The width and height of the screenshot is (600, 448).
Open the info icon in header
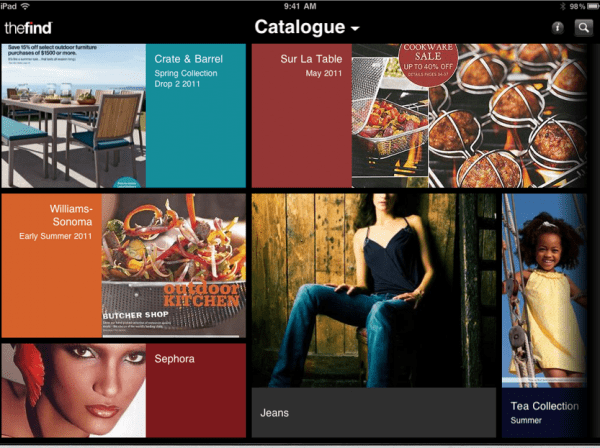pyautogui.click(x=558, y=28)
